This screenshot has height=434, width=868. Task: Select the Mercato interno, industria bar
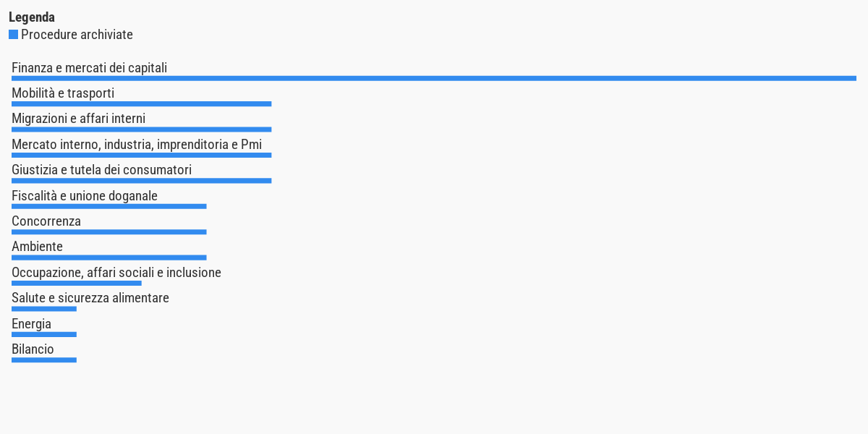pos(141,155)
